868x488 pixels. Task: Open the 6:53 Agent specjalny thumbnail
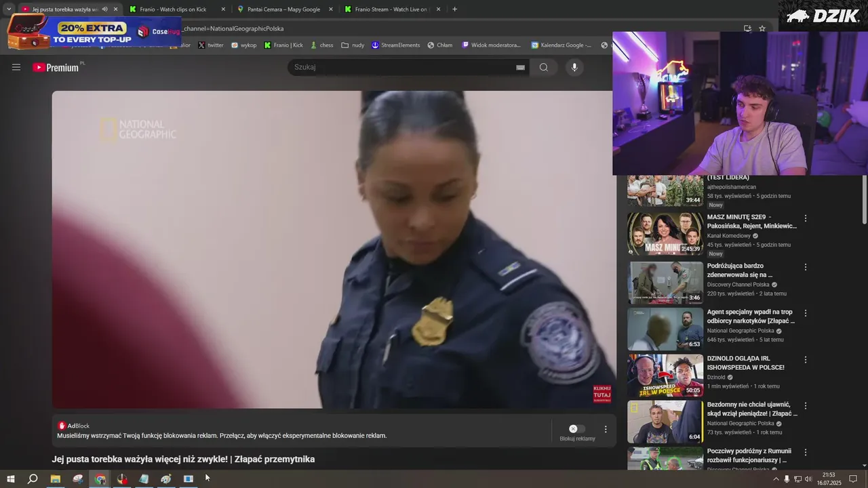[665, 329]
